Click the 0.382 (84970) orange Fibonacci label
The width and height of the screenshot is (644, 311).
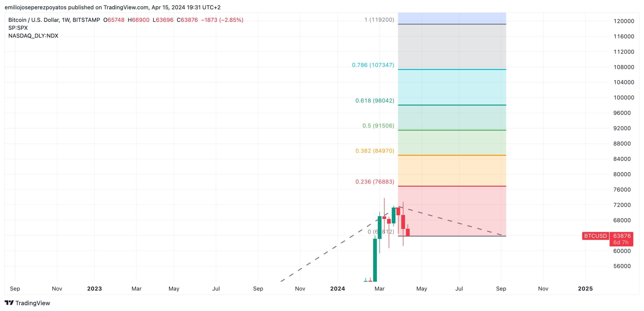tap(375, 151)
